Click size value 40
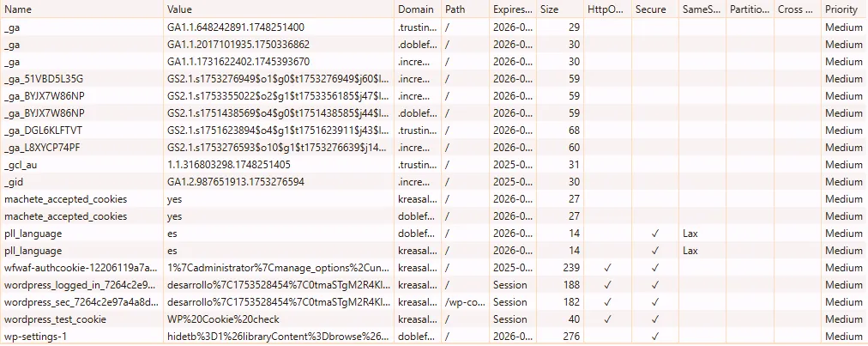The image size is (868, 346). (x=574, y=319)
